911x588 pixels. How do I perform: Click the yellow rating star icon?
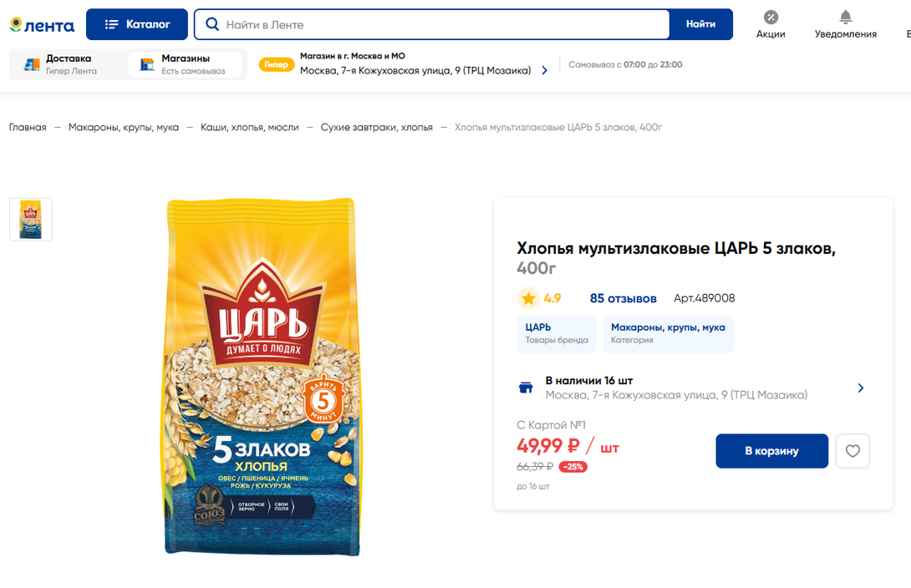(x=528, y=298)
